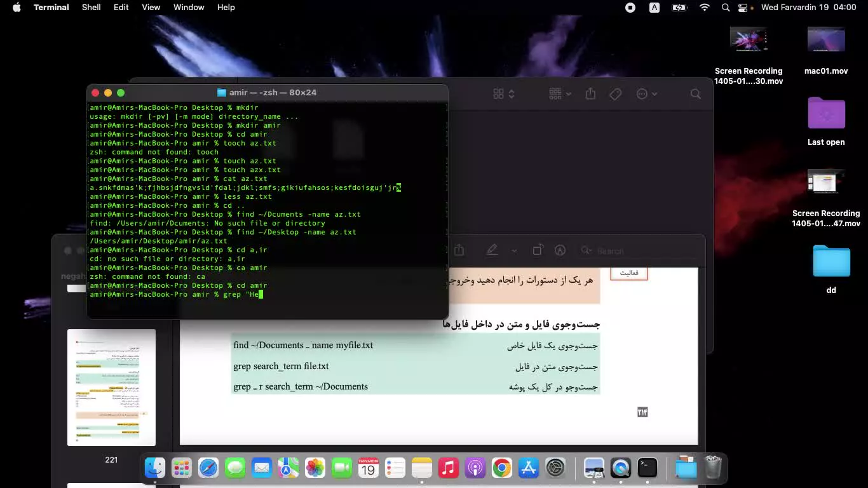Open Control Center in the menu bar

click(x=743, y=8)
